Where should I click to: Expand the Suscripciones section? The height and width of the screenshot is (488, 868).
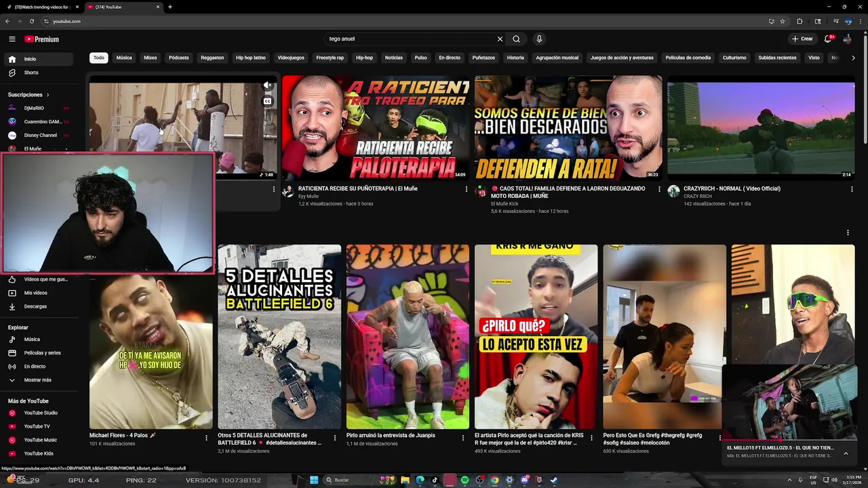[x=28, y=95]
